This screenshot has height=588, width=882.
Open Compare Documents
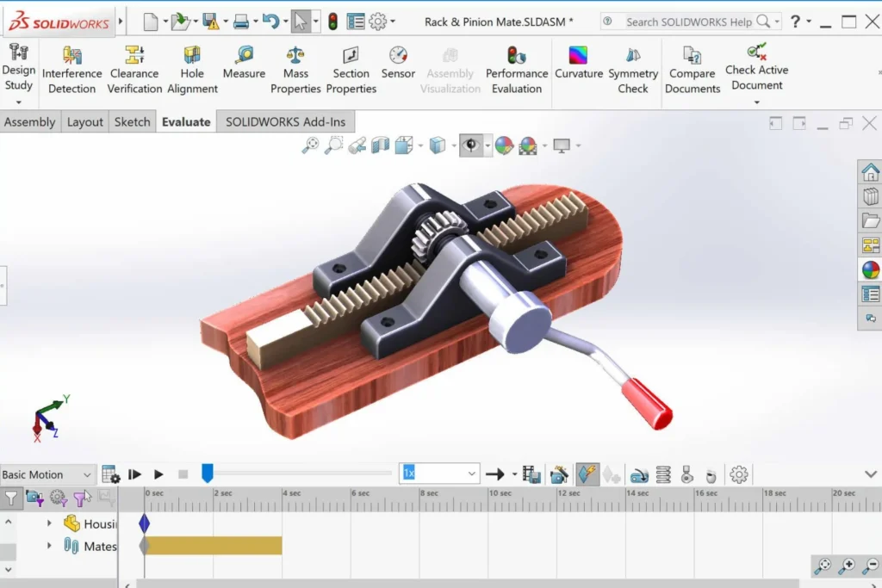(693, 71)
